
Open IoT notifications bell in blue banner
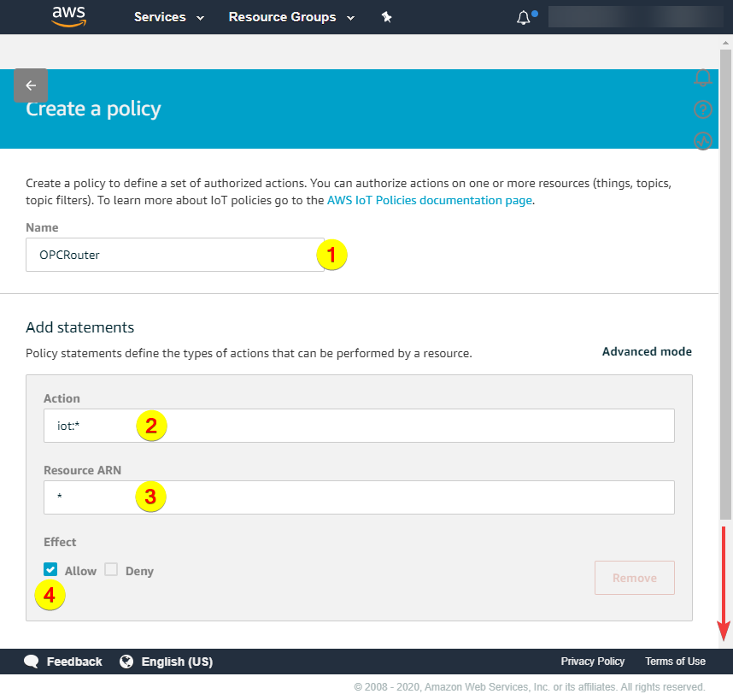[x=702, y=78]
